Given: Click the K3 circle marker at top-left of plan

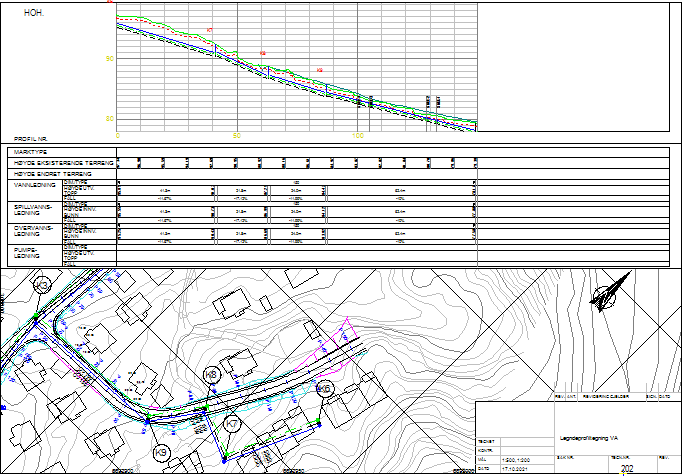Looking at the screenshot, I should click(x=41, y=286).
